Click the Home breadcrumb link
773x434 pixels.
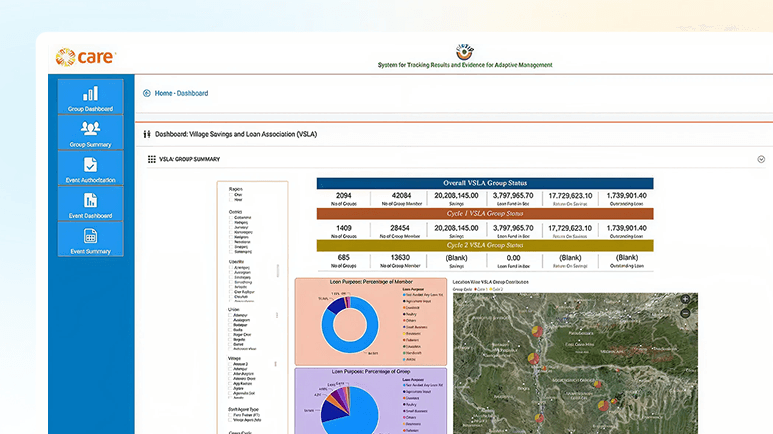click(x=163, y=93)
